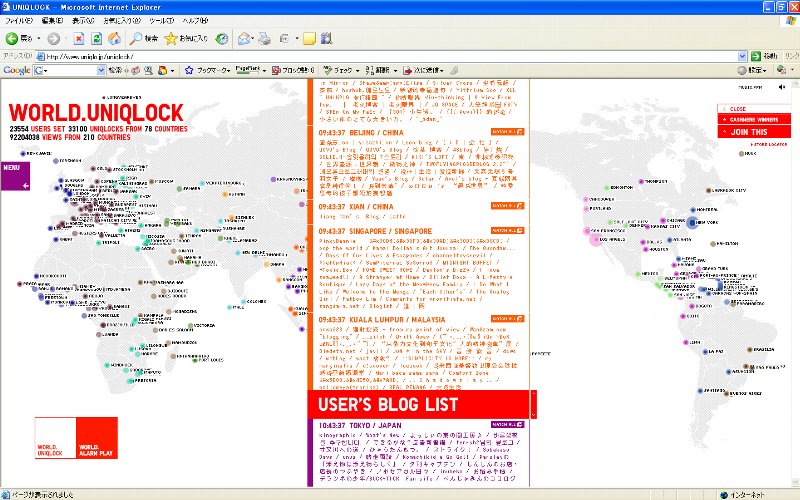Open the Edit (編集) menu
Screen dimensions: 800x500
[x=52, y=21]
